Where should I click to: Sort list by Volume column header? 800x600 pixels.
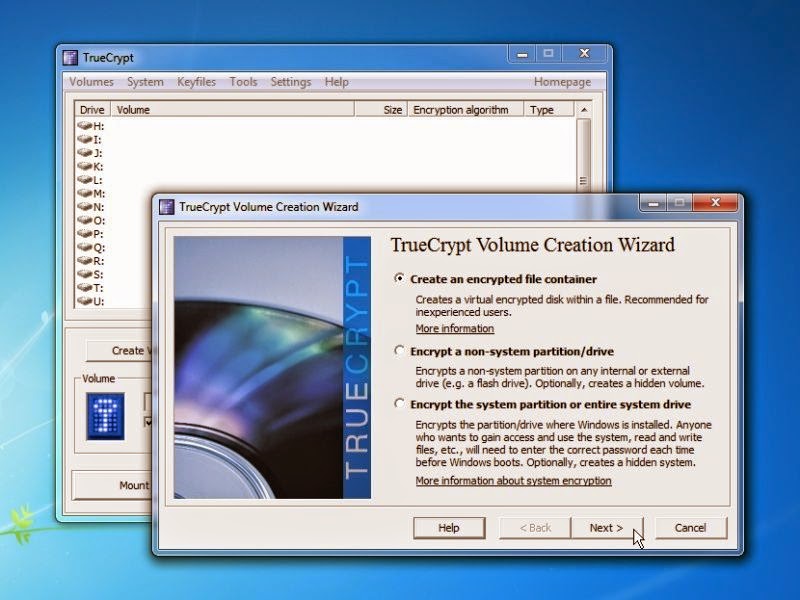(x=233, y=110)
